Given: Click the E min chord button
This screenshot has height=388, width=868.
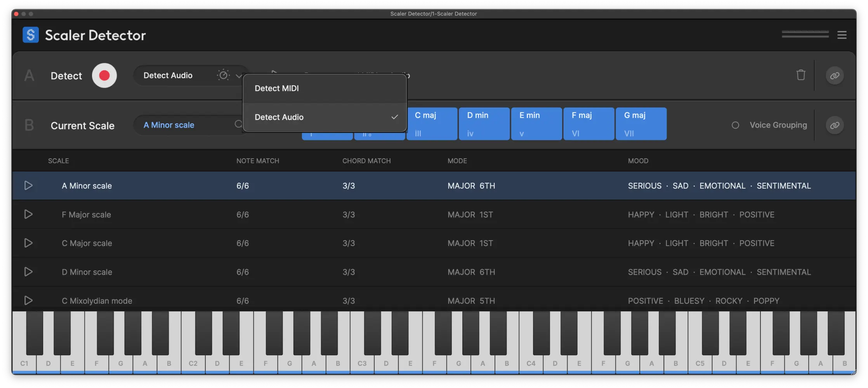Looking at the screenshot, I should tap(536, 123).
